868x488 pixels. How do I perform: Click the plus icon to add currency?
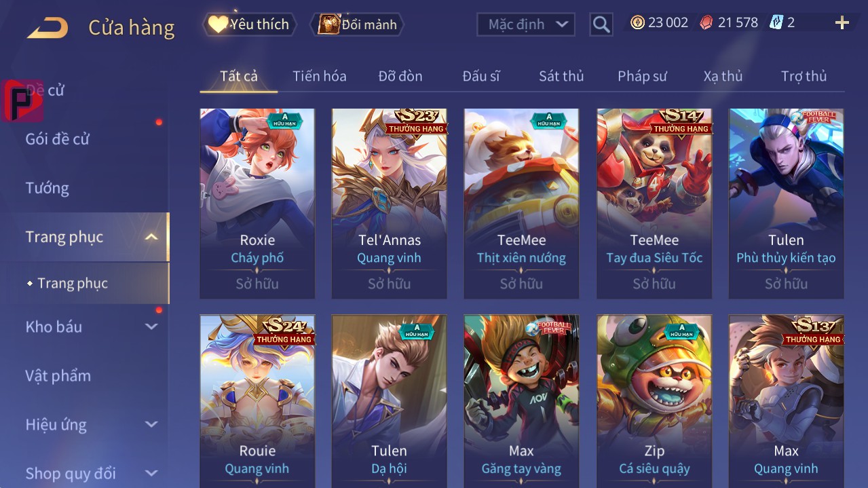(x=842, y=23)
